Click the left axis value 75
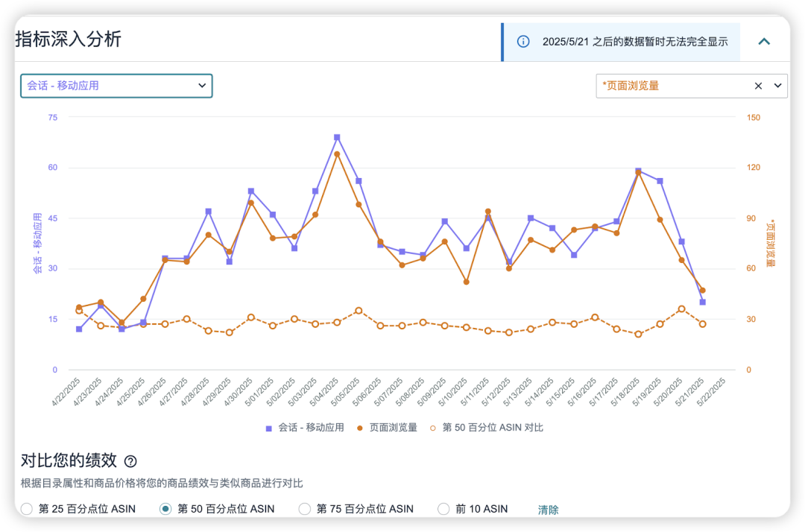This screenshot has height=532, width=805. 53,118
